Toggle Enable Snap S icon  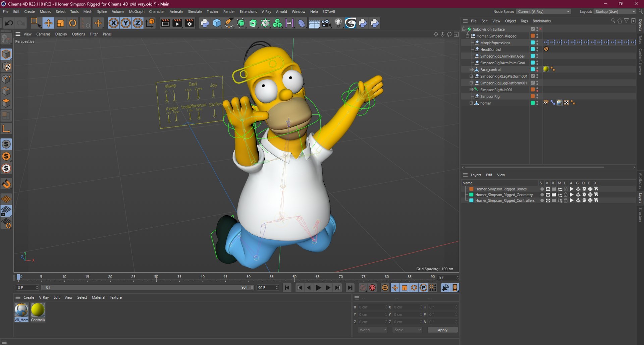click(x=6, y=144)
